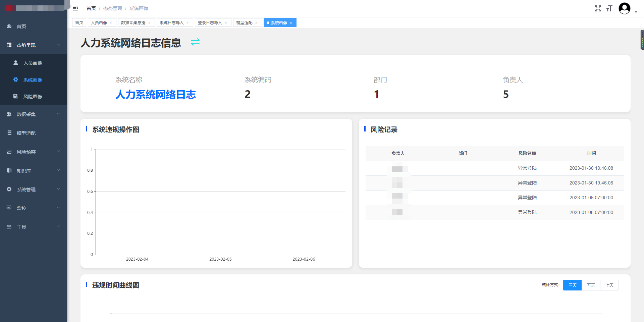The width and height of the screenshot is (644, 322).
Task: Click the caret next to avatar
Action: tap(636, 12)
